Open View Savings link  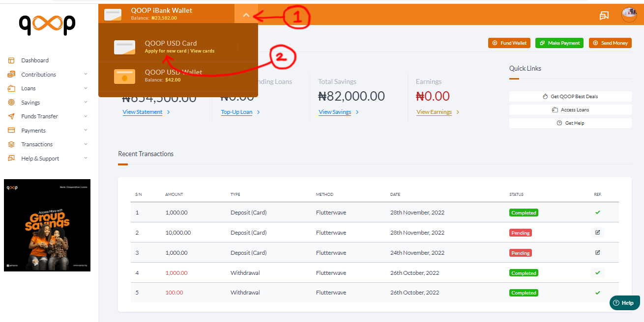point(335,112)
